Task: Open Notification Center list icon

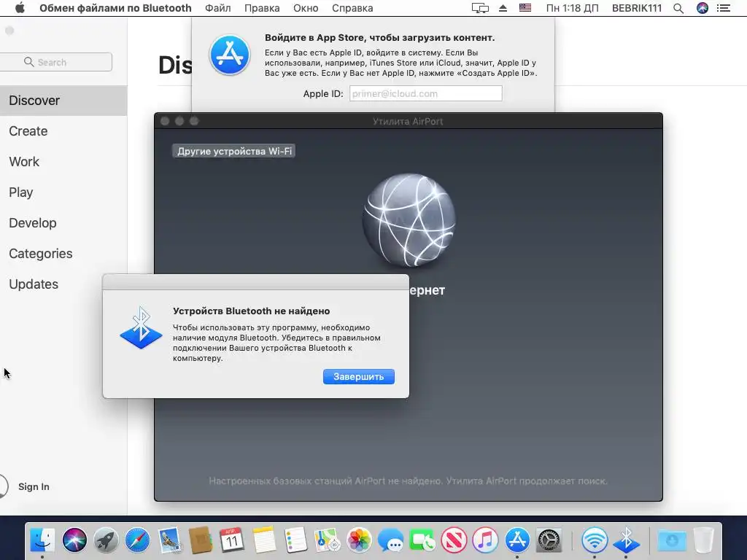Action: click(x=724, y=8)
